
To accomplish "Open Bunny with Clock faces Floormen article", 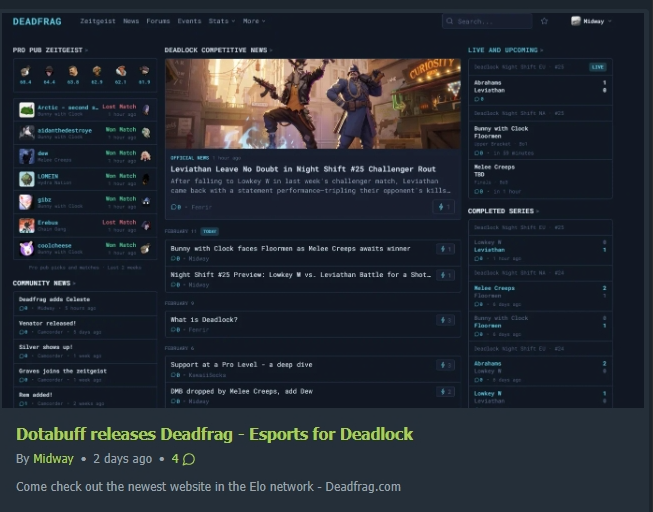I will (x=290, y=249).
